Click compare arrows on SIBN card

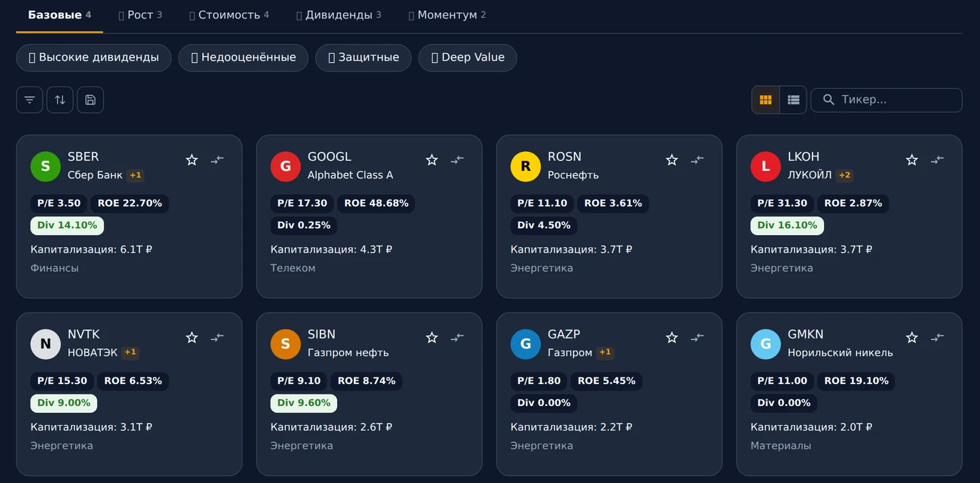(x=457, y=338)
